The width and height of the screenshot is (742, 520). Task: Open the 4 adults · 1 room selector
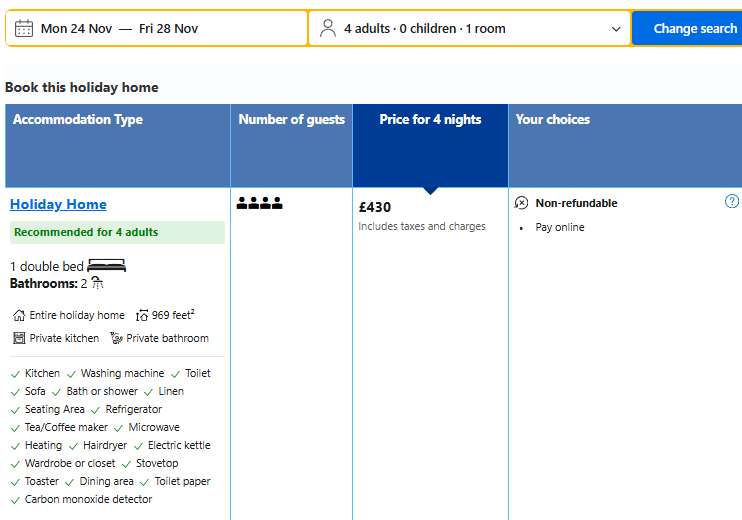(x=425, y=29)
